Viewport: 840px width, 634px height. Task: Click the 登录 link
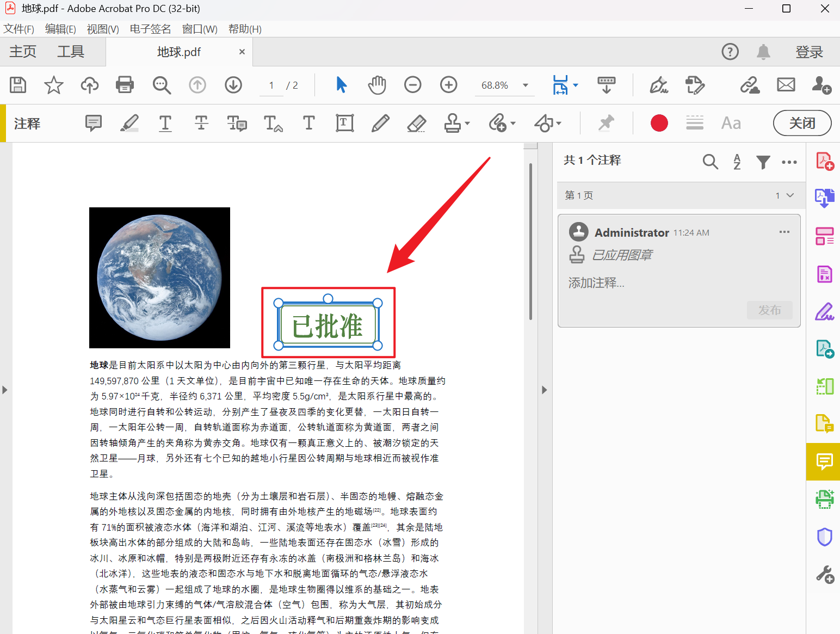click(x=809, y=51)
